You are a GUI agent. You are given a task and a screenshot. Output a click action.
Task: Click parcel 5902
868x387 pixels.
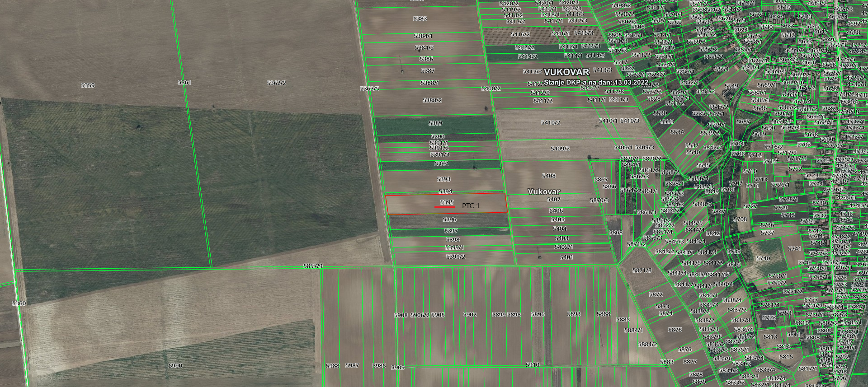(470, 315)
